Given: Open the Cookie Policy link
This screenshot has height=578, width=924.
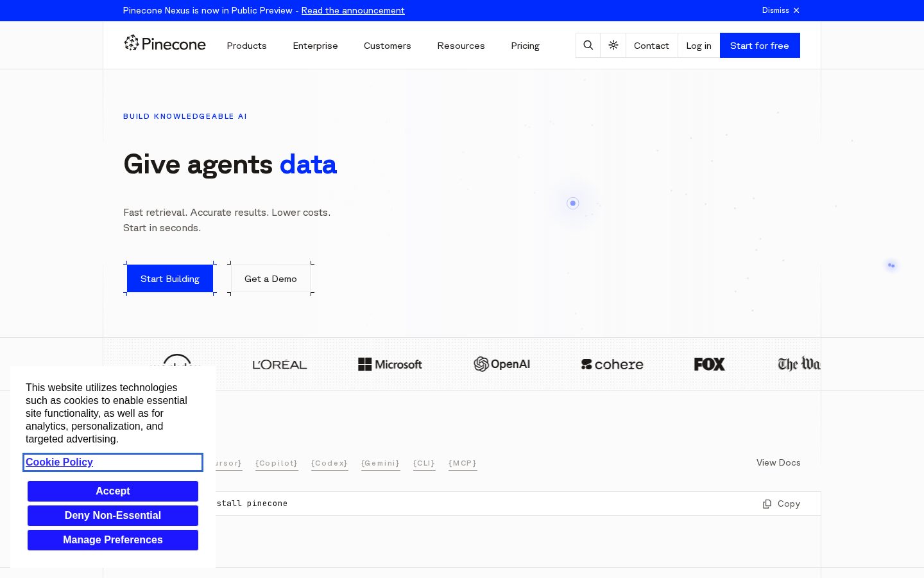Looking at the screenshot, I should (59, 462).
